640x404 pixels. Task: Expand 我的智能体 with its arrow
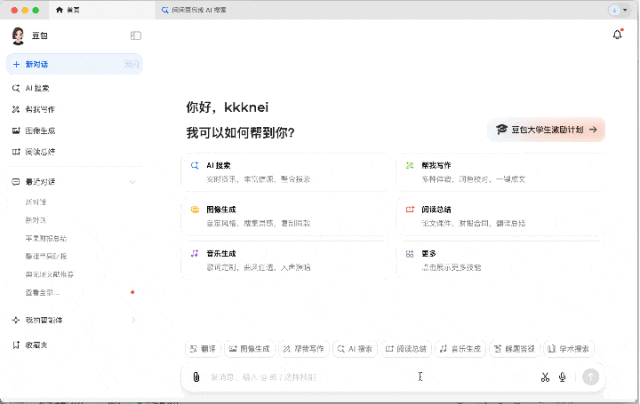tap(133, 320)
